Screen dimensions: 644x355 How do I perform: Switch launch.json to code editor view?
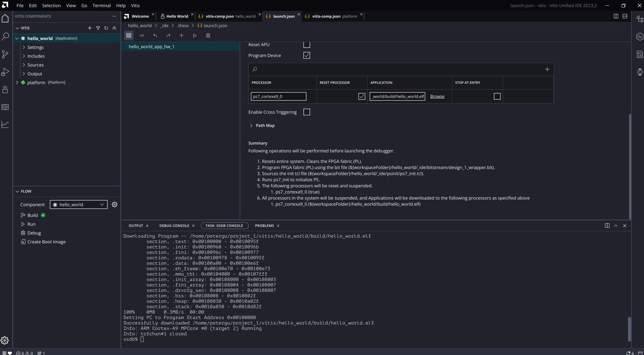coord(142,35)
